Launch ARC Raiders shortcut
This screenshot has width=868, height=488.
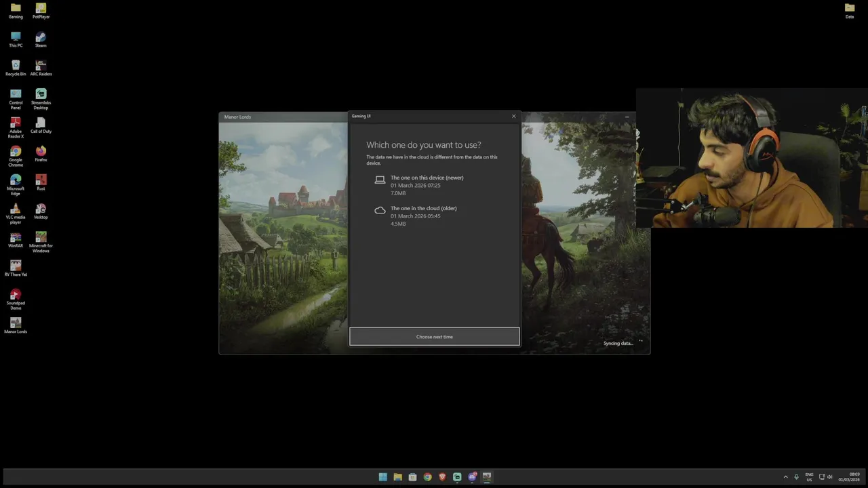pyautogui.click(x=41, y=68)
